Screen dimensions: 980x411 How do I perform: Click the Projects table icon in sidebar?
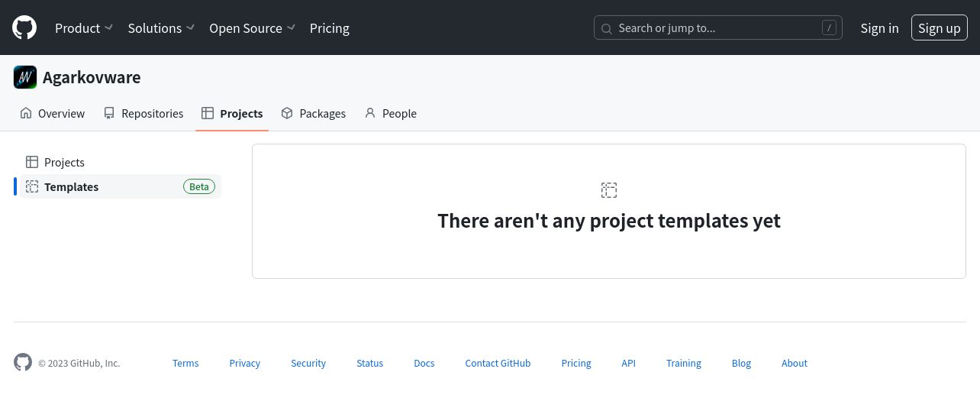point(32,162)
